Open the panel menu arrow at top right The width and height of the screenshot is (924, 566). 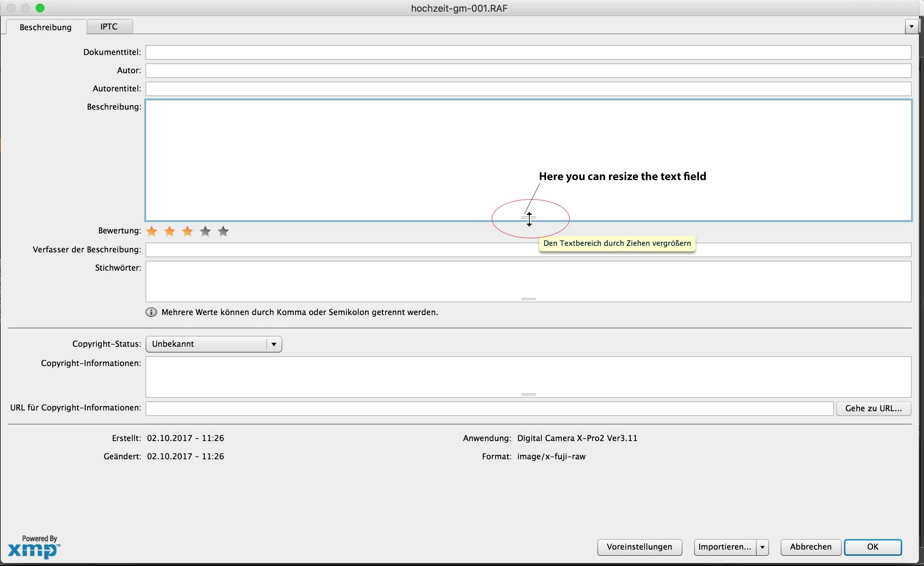[x=911, y=27]
